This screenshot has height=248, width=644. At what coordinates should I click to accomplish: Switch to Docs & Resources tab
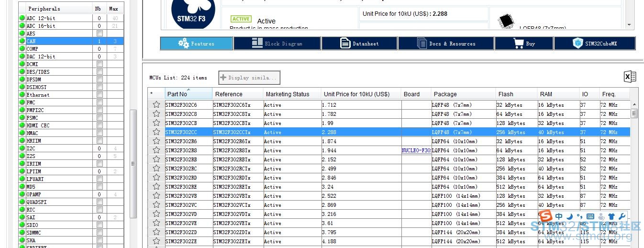pos(446,44)
